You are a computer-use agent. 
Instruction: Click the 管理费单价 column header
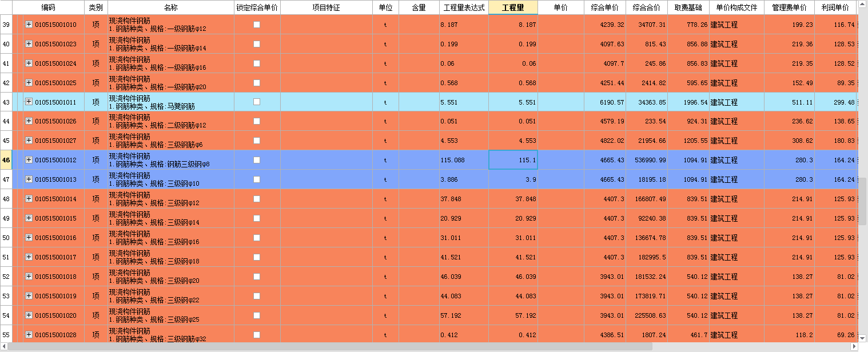click(789, 7)
